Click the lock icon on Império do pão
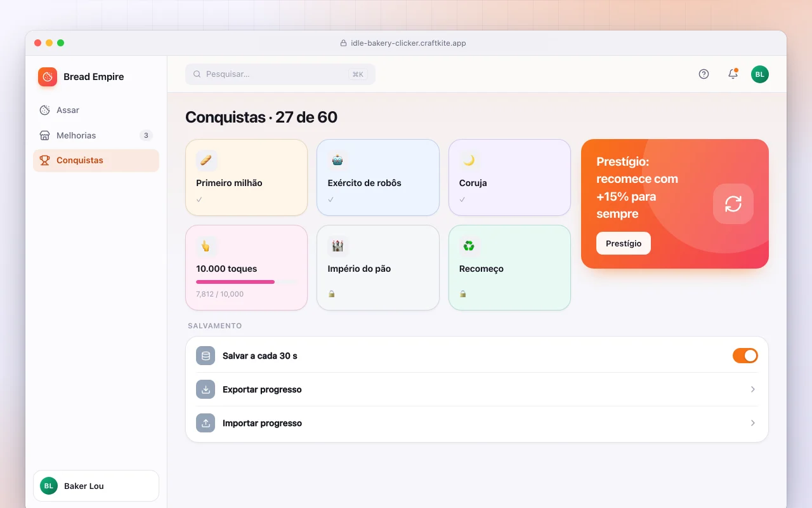Screen dimensions: 812x508 (331, 294)
